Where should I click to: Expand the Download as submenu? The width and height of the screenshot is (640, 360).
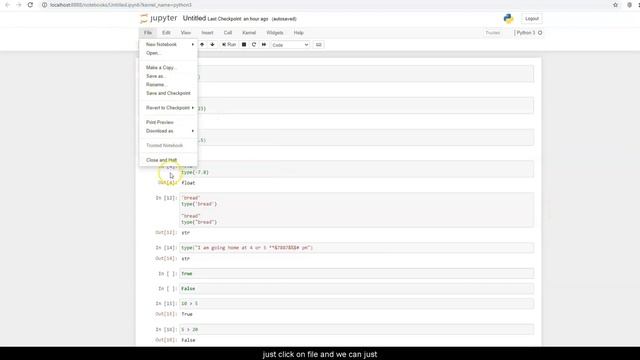(x=169, y=131)
